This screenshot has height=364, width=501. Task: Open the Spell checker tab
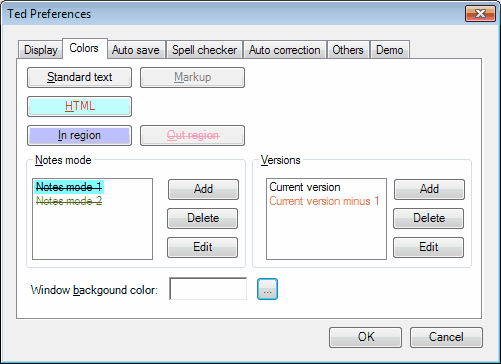coord(204,50)
